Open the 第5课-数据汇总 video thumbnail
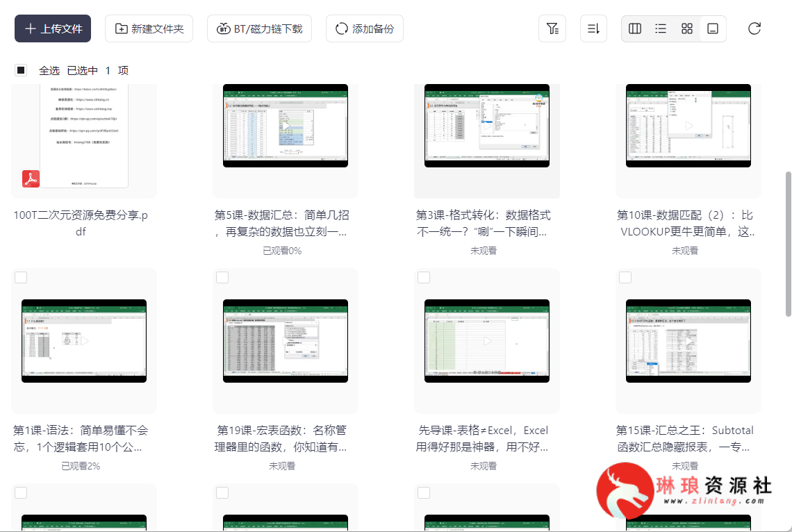Image resolution: width=792 pixels, height=532 pixels. coord(286,126)
